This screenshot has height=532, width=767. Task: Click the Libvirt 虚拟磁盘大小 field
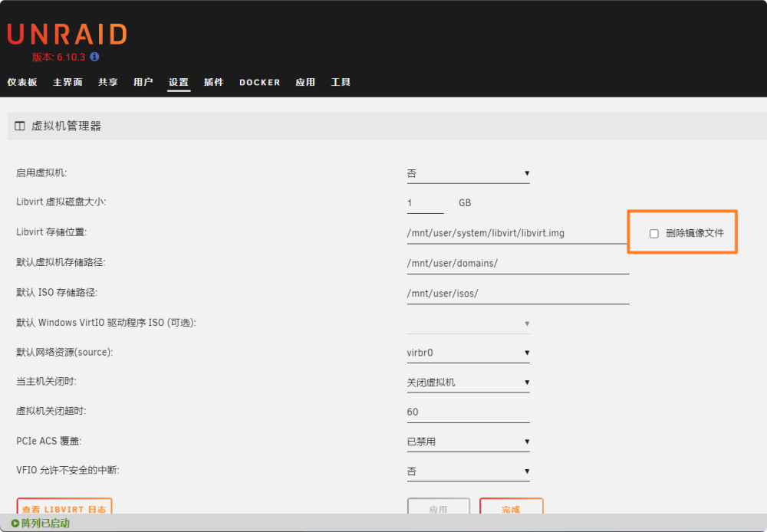425,203
